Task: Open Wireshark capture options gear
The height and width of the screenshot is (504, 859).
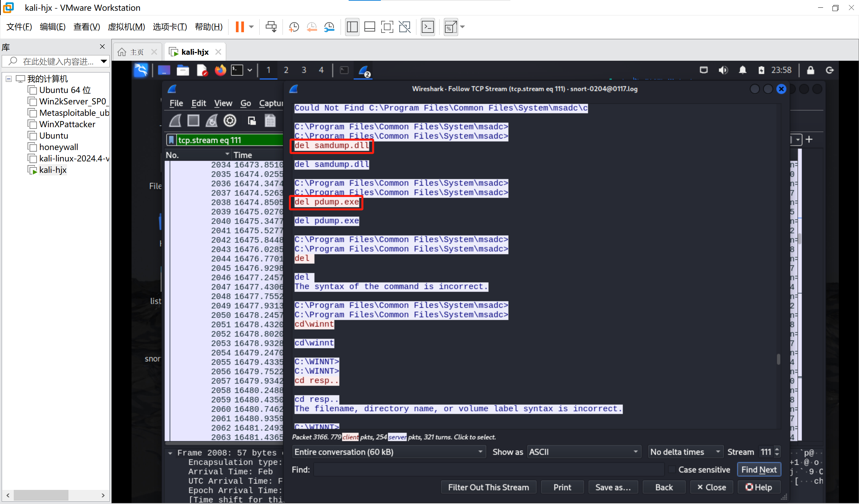Action: click(230, 121)
